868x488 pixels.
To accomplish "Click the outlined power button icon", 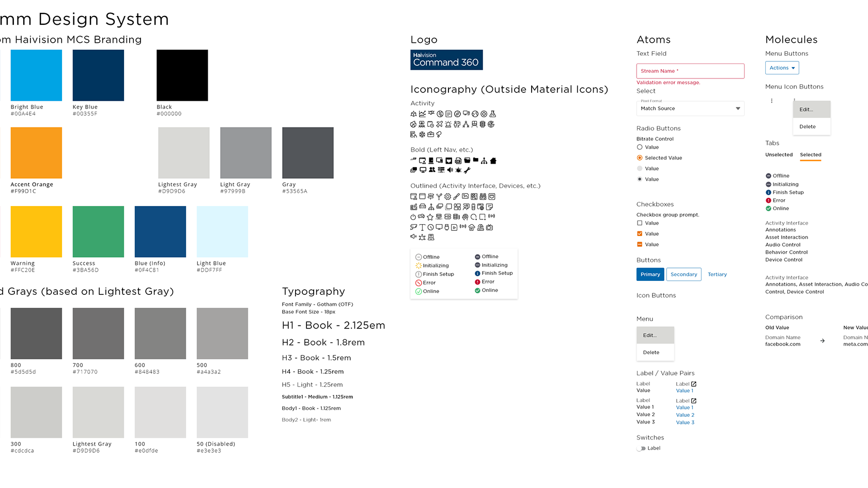I will coord(413,217).
